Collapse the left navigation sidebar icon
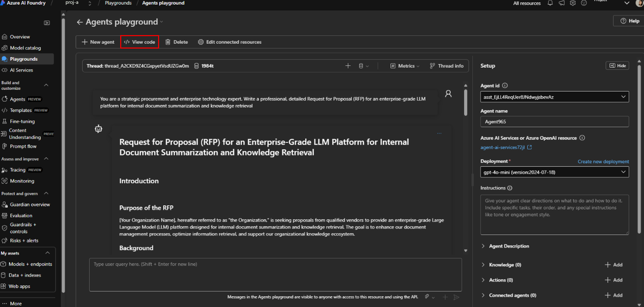 tap(47, 23)
